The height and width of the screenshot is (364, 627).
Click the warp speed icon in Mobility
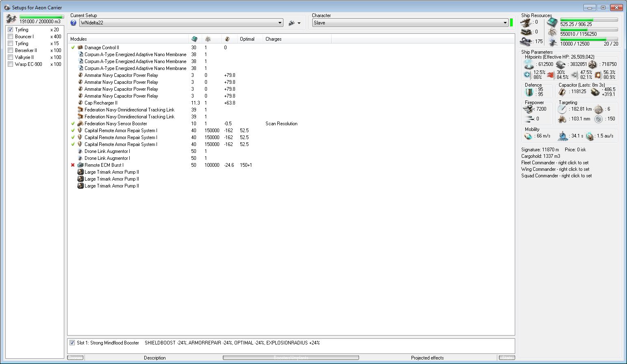click(590, 136)
